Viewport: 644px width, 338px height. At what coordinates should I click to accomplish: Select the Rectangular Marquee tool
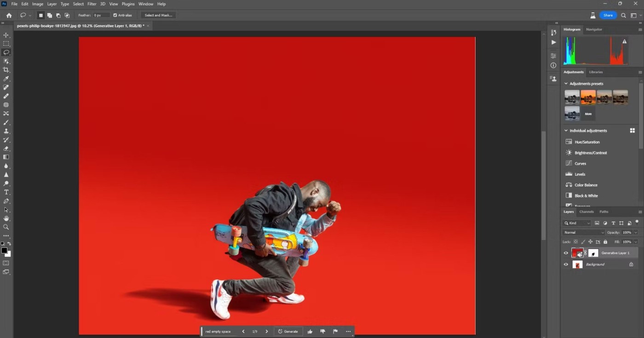(x=6, y=44)
